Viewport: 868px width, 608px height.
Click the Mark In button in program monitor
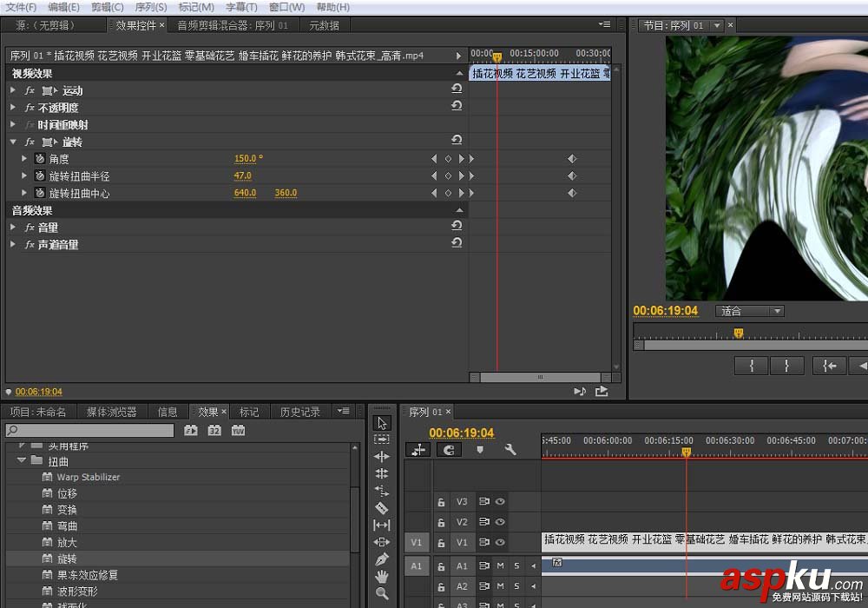click(x=751, y=366)
